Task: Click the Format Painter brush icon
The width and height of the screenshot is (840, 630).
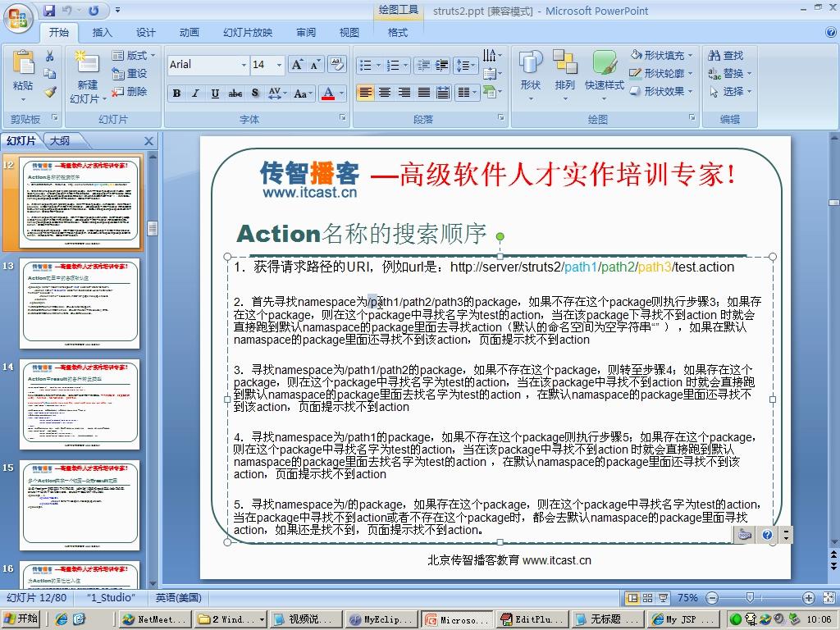Action: coord(50,92)
